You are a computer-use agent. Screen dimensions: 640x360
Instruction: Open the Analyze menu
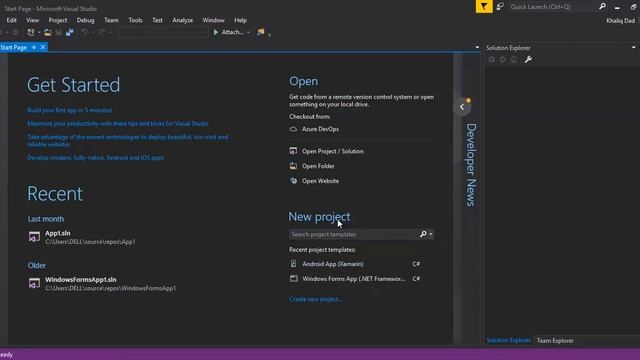182,20
